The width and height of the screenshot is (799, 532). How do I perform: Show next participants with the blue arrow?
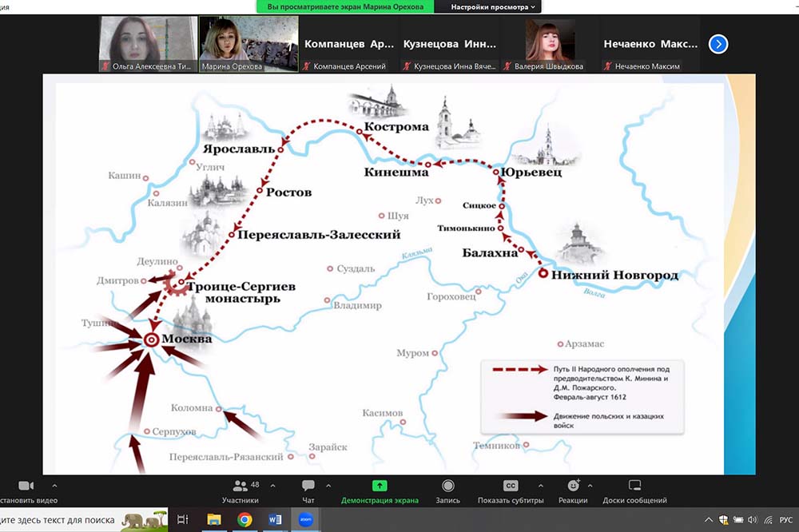718,44
